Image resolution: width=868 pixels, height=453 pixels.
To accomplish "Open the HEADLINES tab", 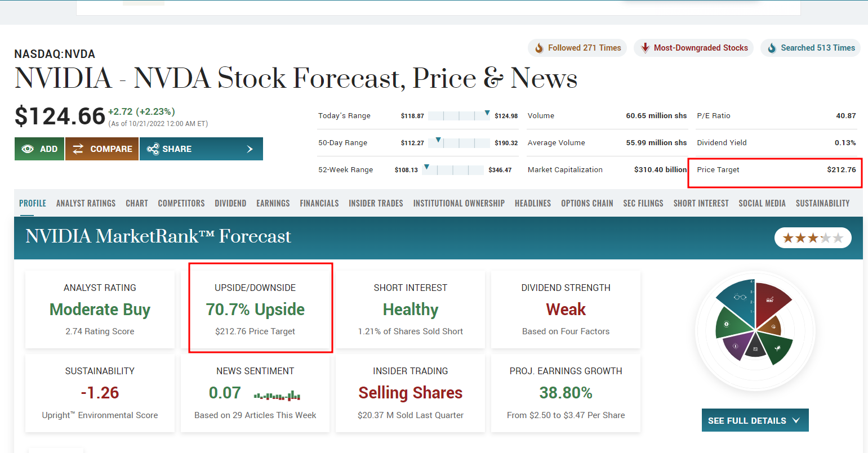I will (533, 203).
